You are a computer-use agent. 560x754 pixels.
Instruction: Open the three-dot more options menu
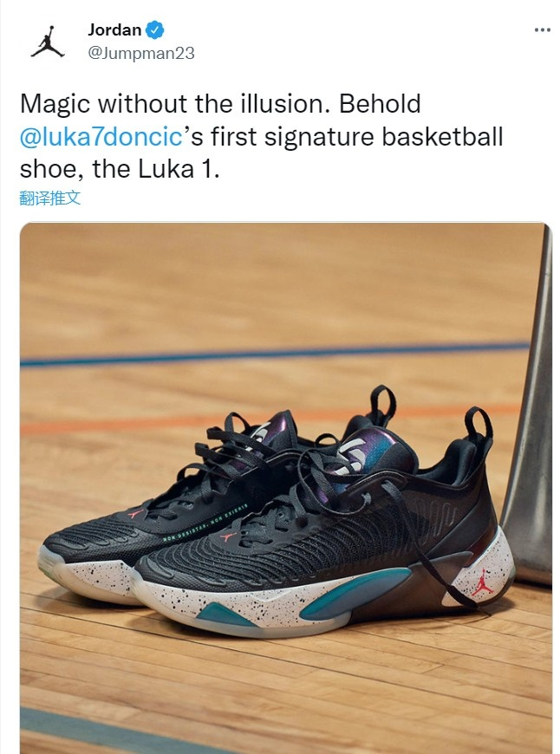[542, 29]
